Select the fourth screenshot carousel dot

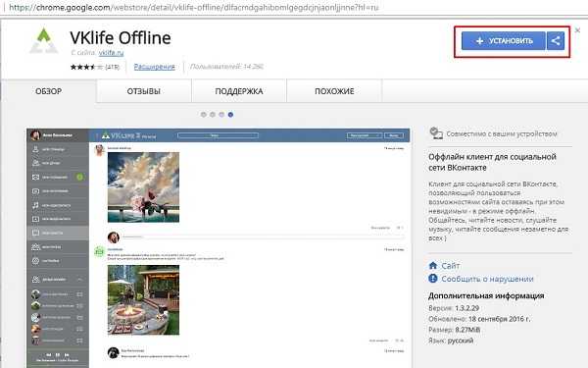pyautogui.click(x=230, y=115)
